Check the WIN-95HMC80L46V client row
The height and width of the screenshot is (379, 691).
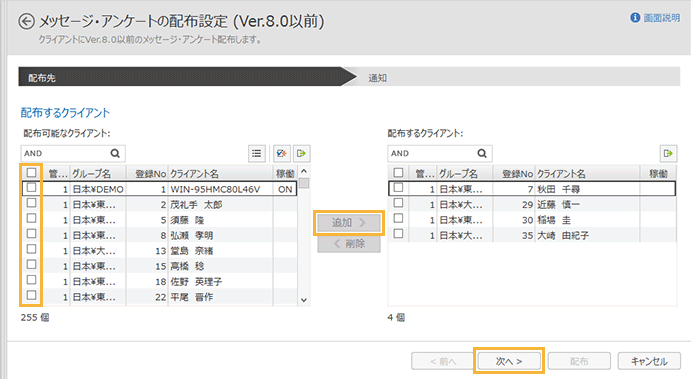(31, 187)
